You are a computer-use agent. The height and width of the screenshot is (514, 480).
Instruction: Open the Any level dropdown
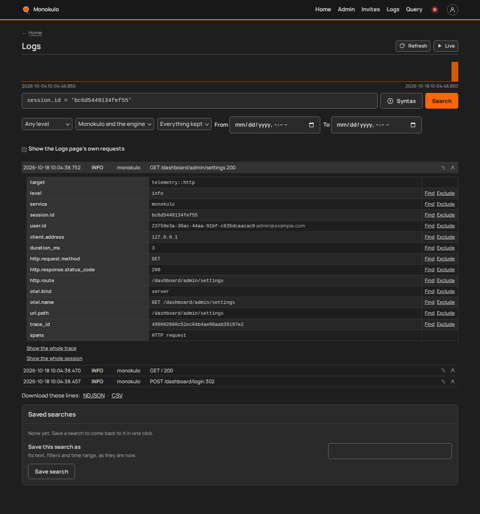tap(47, 124)
